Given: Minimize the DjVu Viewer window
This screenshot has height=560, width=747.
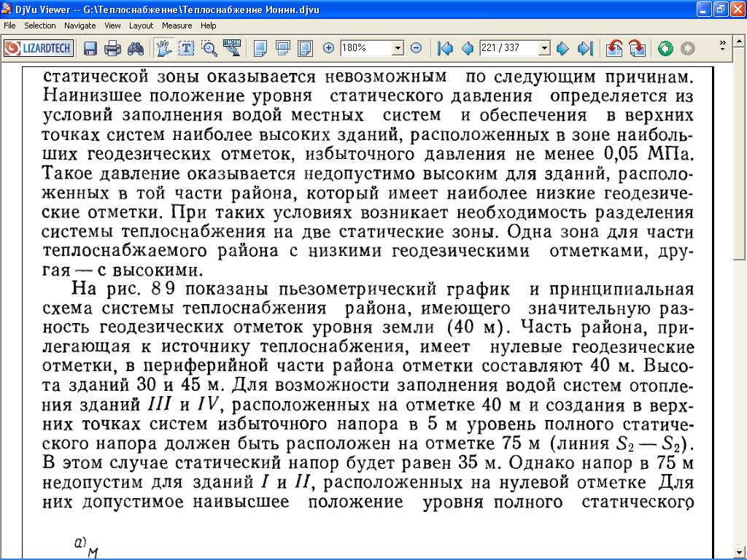Looking at the screenshot, I should click(x=704, y=9).
